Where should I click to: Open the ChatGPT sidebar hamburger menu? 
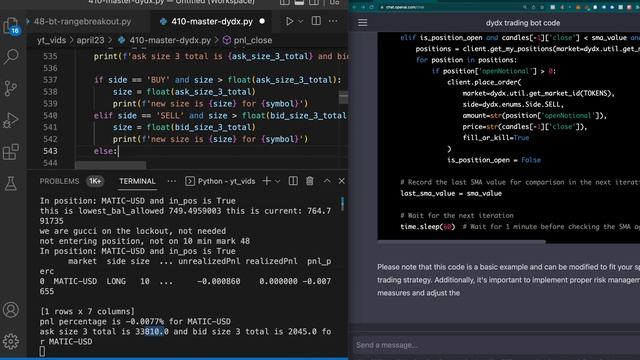click(362, 23)
